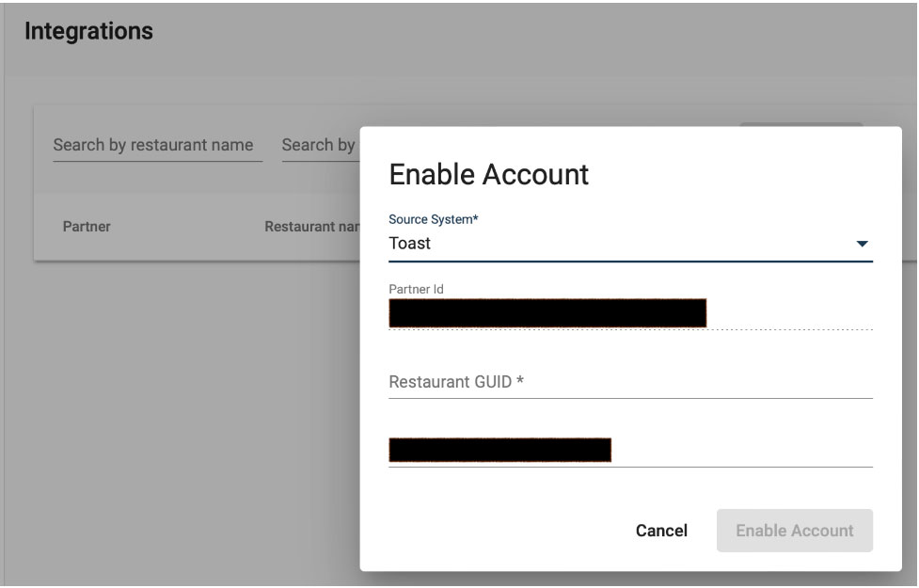The width and height of the screenshot is (919, 588).
Task: Click the Enable Account dialog title
Action: [x=489, y=175]
